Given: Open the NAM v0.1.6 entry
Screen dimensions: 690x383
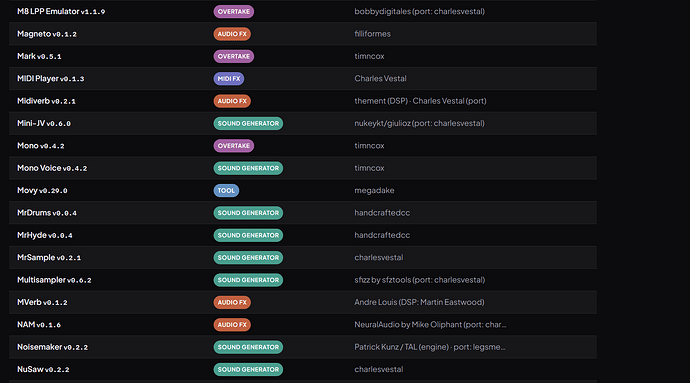Looking at the screenshot, I should point(39,325).
